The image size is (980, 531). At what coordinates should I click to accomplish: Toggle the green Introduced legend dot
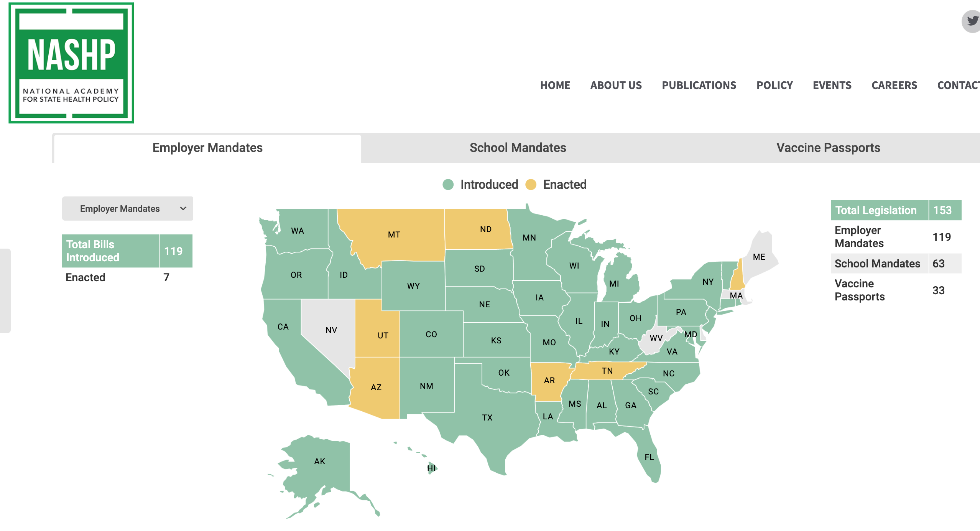[448, 185]
